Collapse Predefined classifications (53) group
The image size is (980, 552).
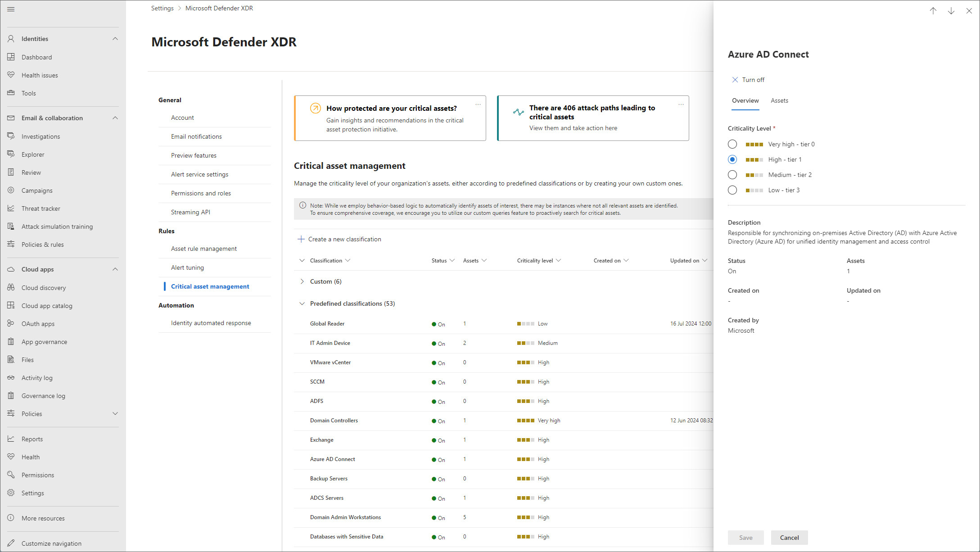point(302,303)
